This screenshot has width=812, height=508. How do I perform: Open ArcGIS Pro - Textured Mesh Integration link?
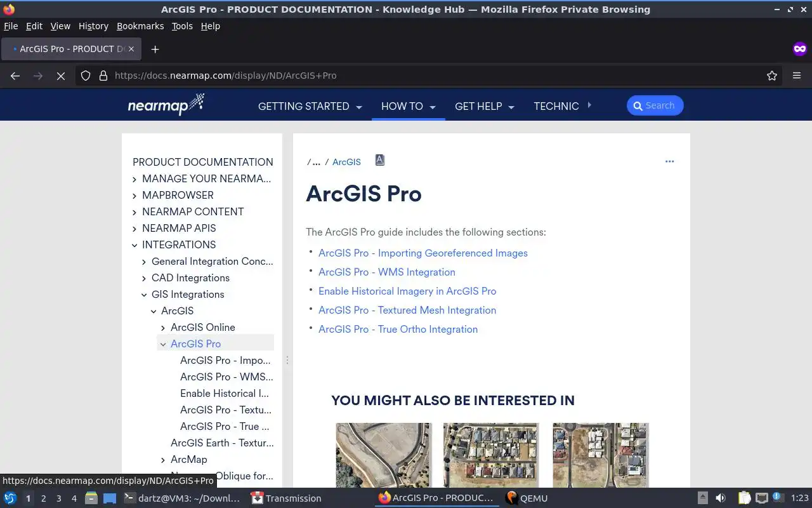tap(407, 310)
